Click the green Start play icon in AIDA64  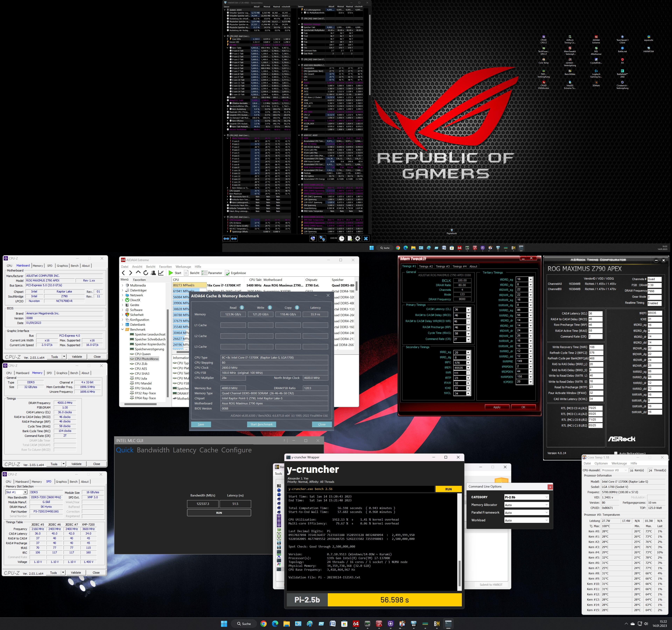click(171, 273)
